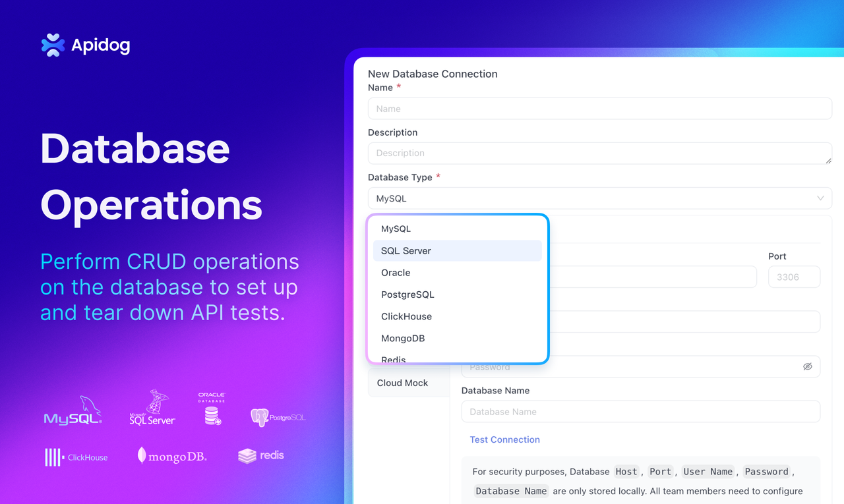Image resolution: width=844 pixels, height=504 pixels.
Task: Click the Password input field
Action: (x=641, y=367)
